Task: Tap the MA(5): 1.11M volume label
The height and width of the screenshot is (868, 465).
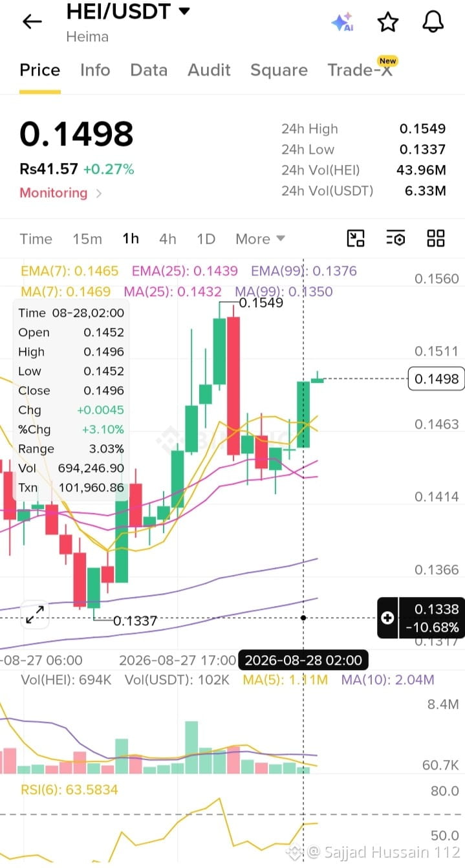Action: (x=285, y=680)
